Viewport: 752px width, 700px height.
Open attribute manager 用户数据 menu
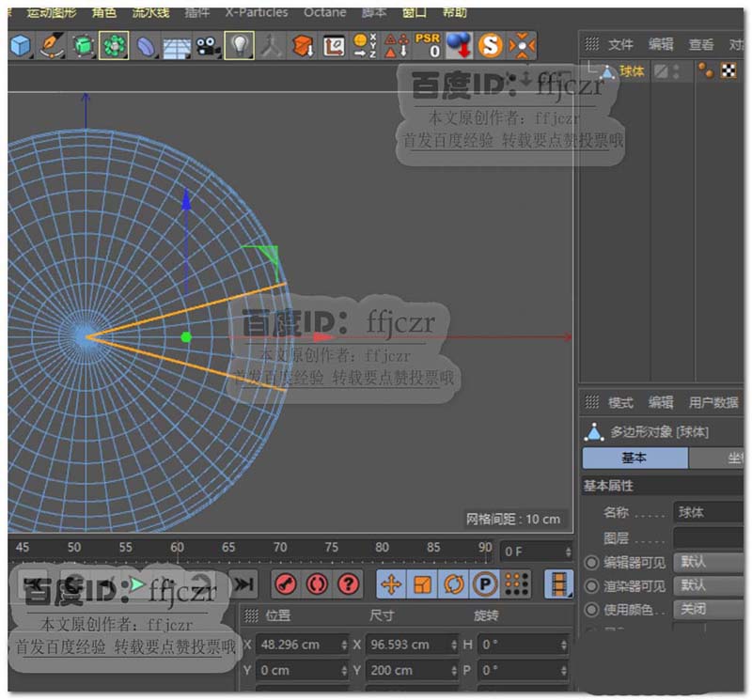713,403
